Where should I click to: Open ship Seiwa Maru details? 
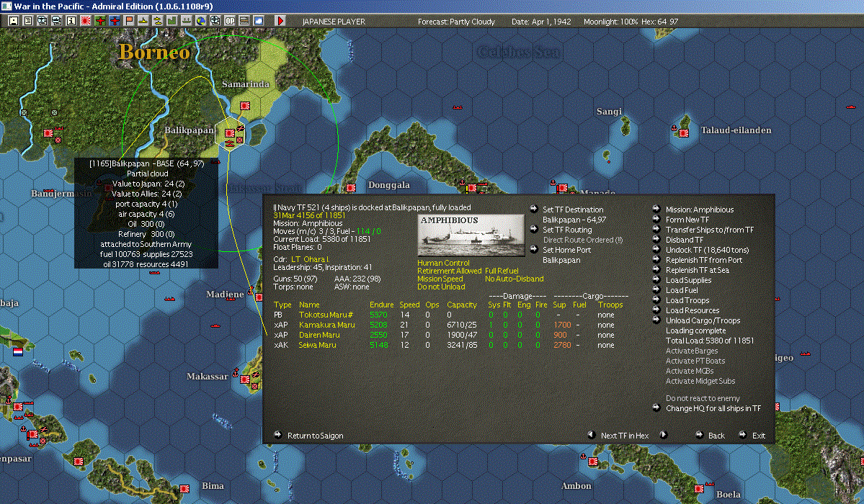[317, 345]
